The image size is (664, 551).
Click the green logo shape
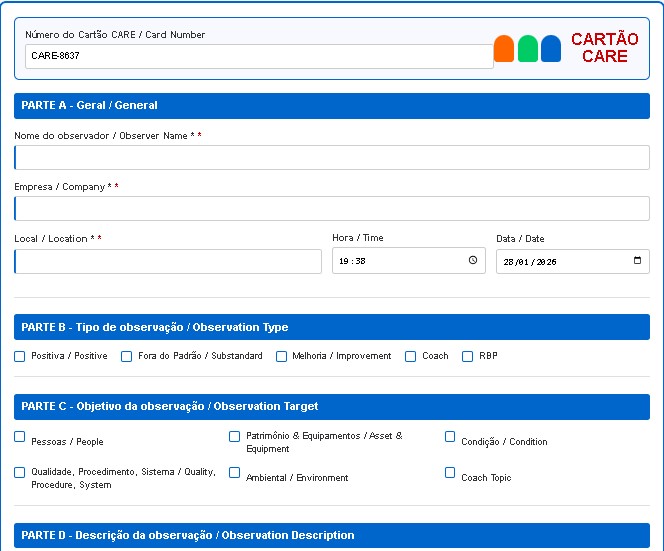(x=528, y=49)
